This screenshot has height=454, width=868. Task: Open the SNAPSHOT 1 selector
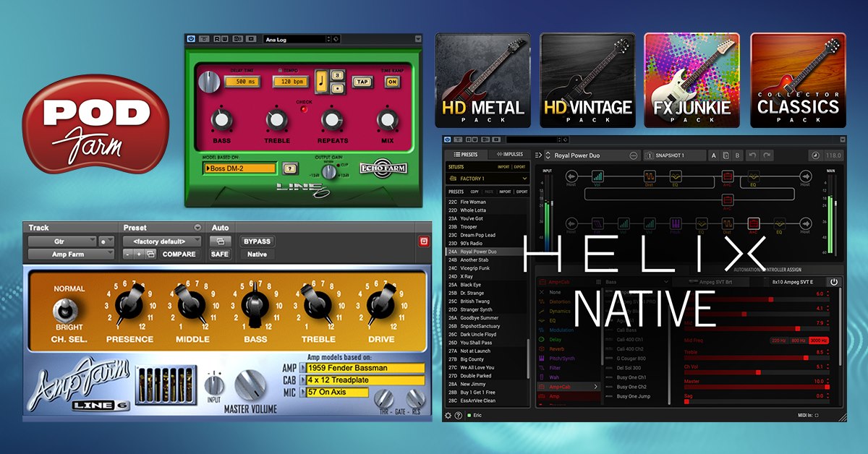[x=675, y=155]
